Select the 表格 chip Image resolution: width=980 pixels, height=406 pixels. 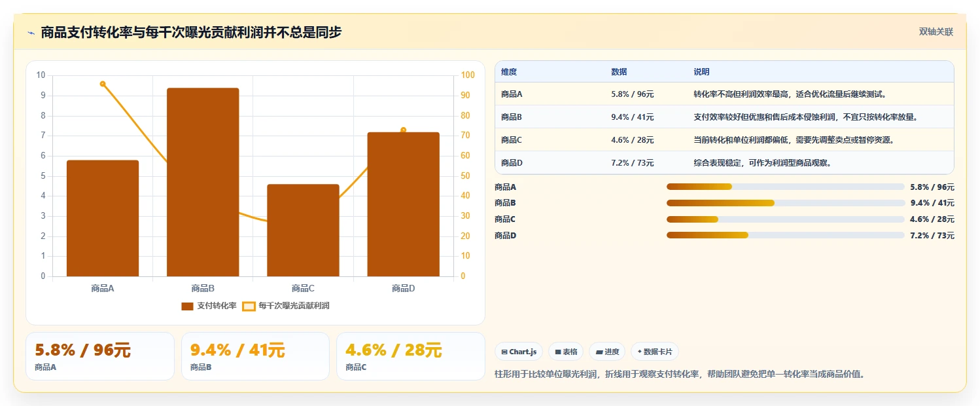[566, 352]
